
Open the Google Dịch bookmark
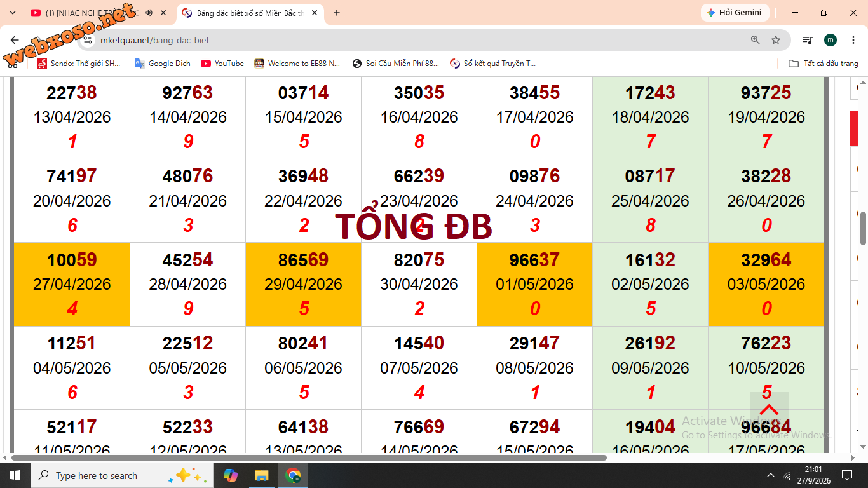(162, 64)
